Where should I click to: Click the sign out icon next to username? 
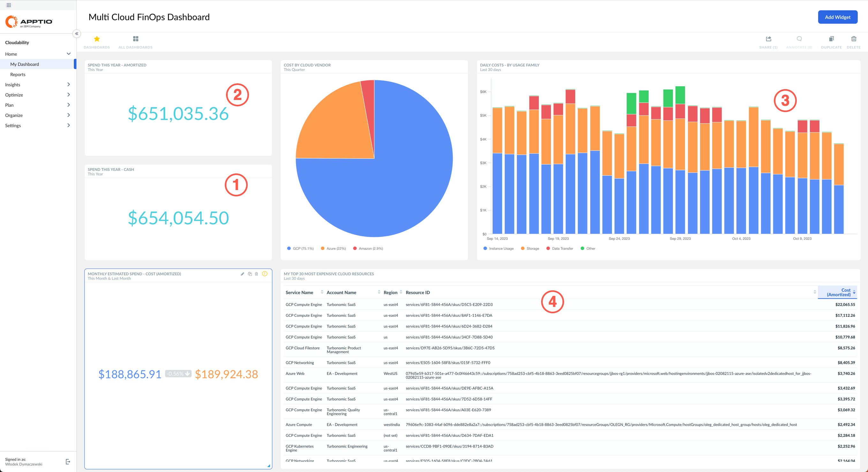[x=68, y=461]
